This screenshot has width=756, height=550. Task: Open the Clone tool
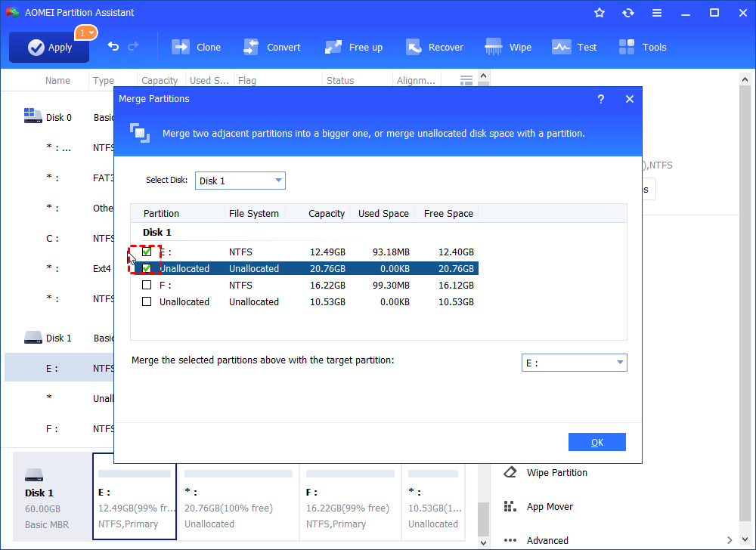pyautogui.click(x=196, y=47)
